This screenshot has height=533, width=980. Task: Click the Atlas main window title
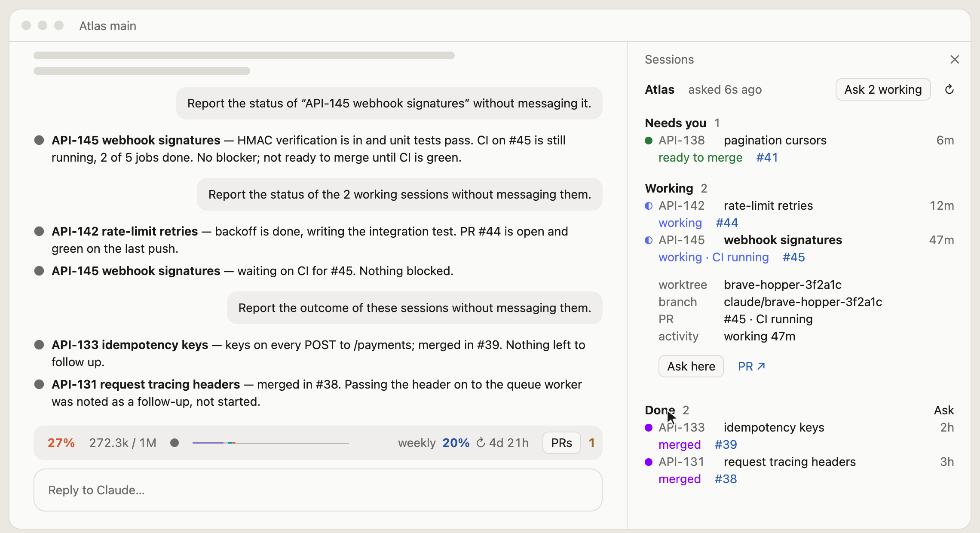click(107, 26)
